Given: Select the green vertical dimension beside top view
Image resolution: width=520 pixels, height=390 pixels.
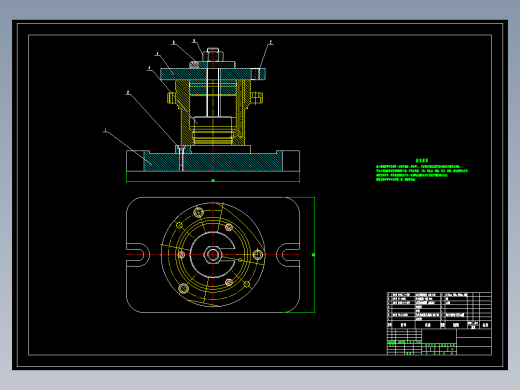Looking at the screenshot, I should 313,255.
